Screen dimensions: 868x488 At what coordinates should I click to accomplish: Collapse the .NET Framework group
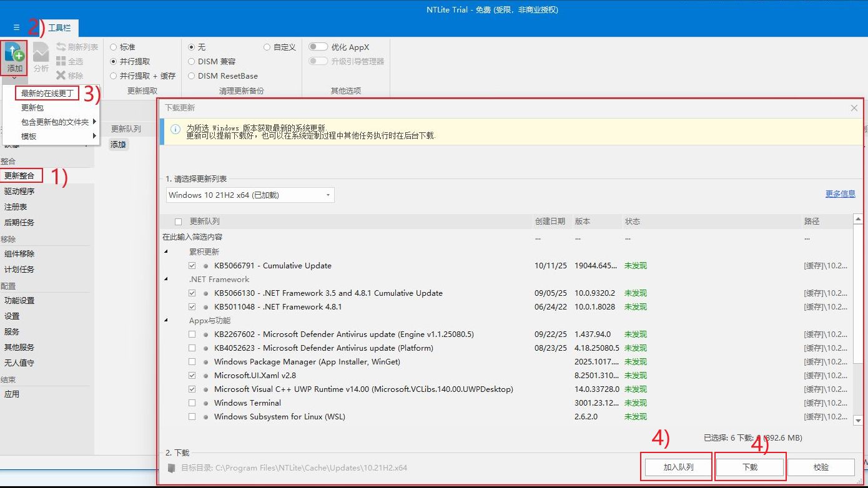click(166, 280)
